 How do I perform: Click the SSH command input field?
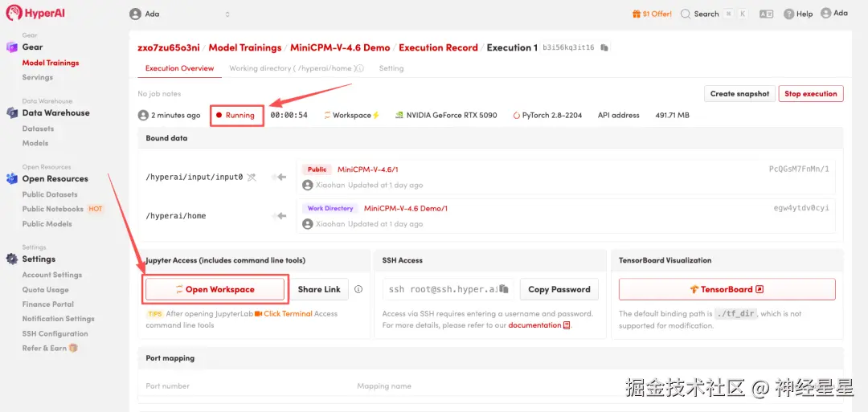click(448, 289)
